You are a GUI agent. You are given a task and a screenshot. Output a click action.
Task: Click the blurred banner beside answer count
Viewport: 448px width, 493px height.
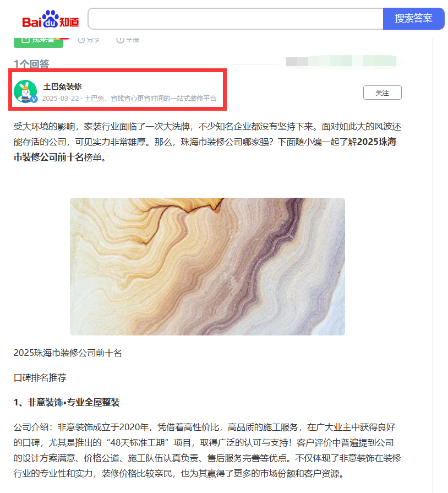[x=341, y=61]
